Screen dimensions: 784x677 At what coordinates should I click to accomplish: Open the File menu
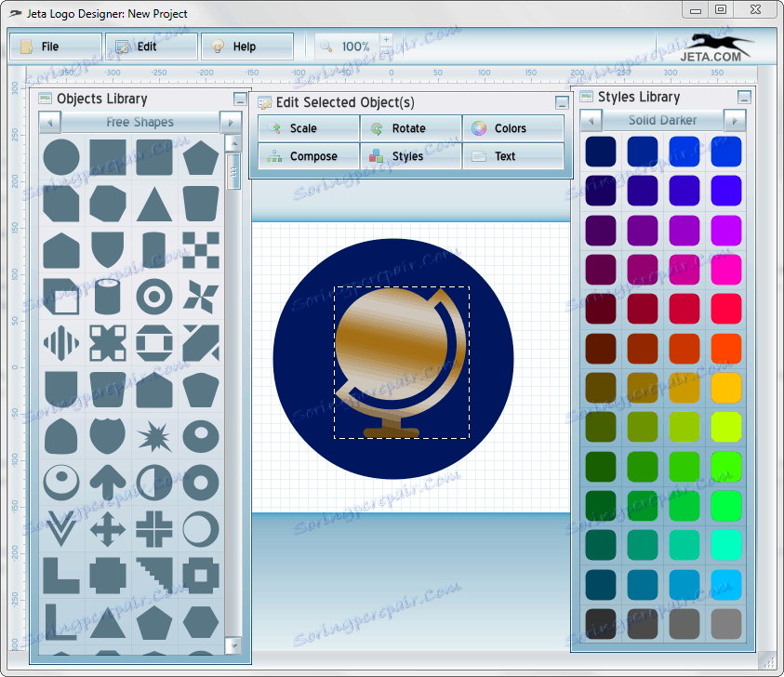pyautogui.click(x=56, y=46)
